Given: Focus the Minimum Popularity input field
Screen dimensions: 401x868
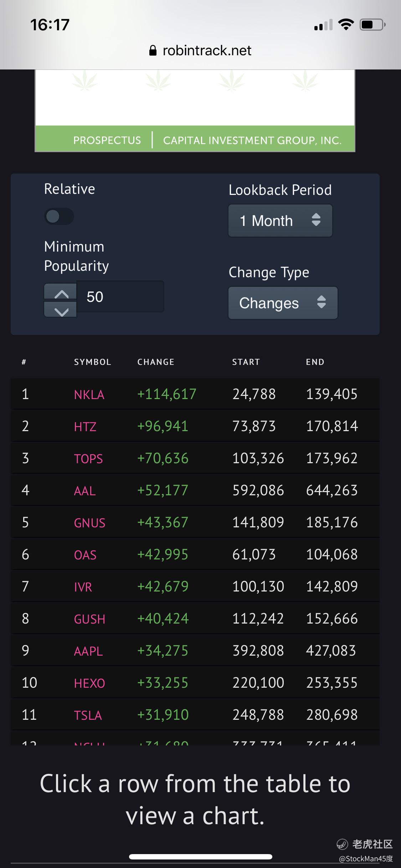Looking at the screenshot, I should (120, 297).
